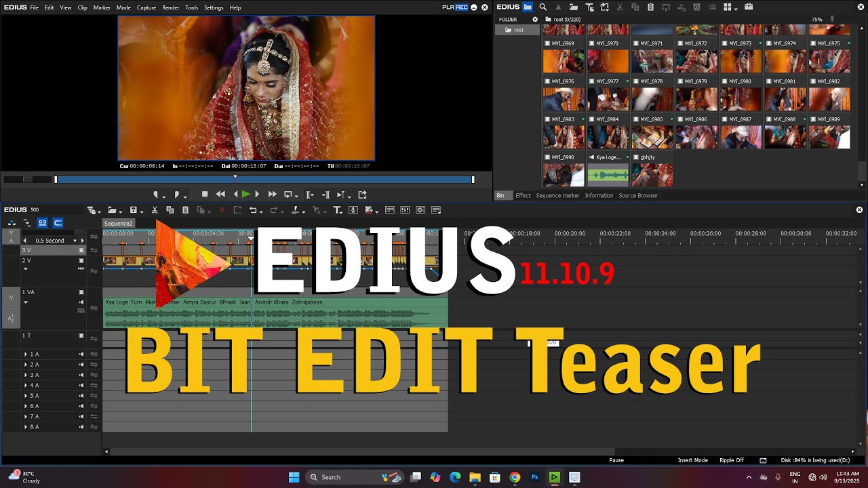This screenshot has width=868, height=488.
Task: Open the audio mixer icon in timeline toolbar
Action: pyautogui.click(x=405, y=210)
